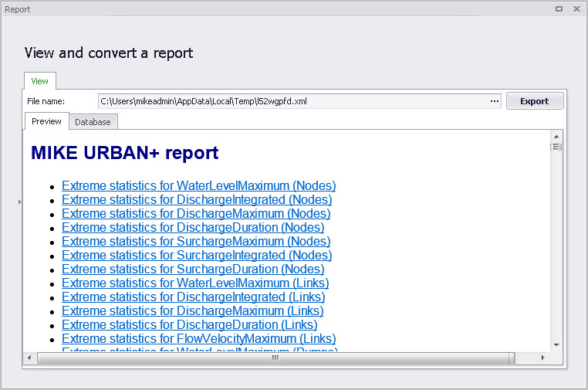Viewport: 588px width, 390px height.
Task: Browse for file with ellipsis button
Action: click(x=495, y=101)
